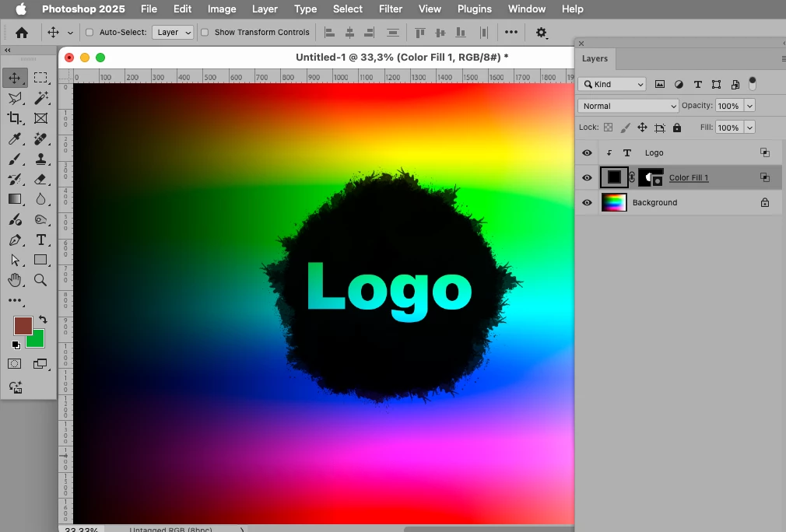Click the brown foreground color swatch
Image resolution: width=786 pixels, height=532 pixels.
[x=23, y=326]
